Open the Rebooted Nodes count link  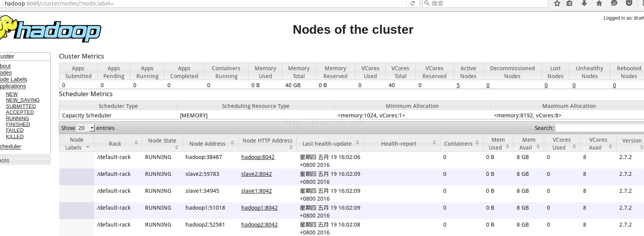[x=615, y=85]
